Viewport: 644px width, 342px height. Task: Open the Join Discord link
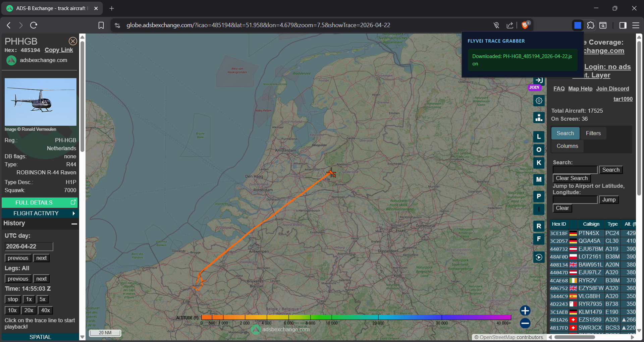coord(612,89)
